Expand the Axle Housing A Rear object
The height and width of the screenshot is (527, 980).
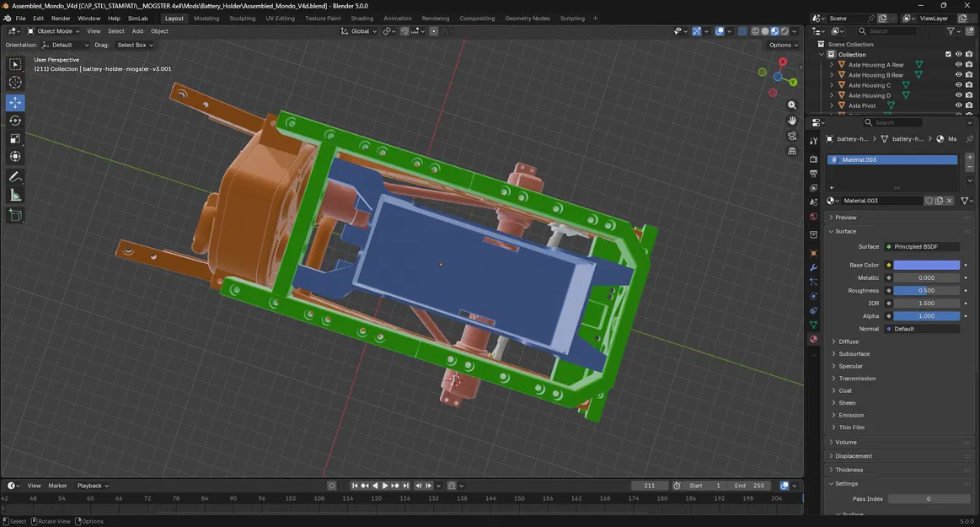tap(832, 64)
